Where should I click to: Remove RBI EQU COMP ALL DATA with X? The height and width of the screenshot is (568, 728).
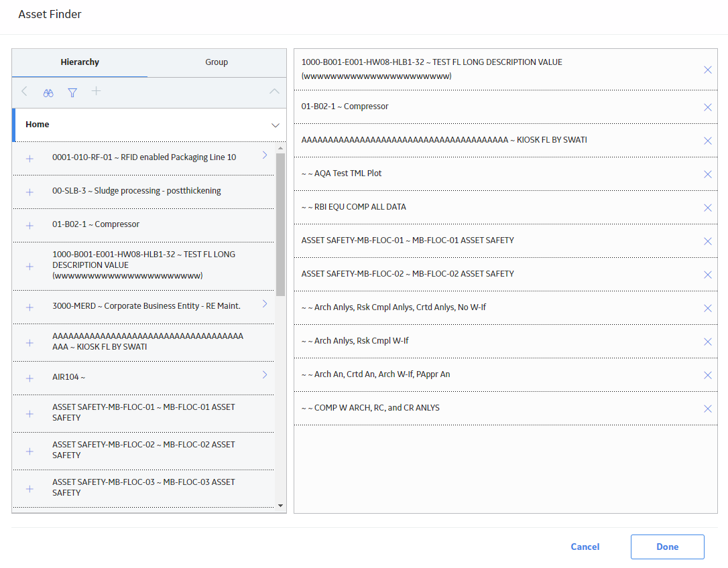click(x=708, y=208)
